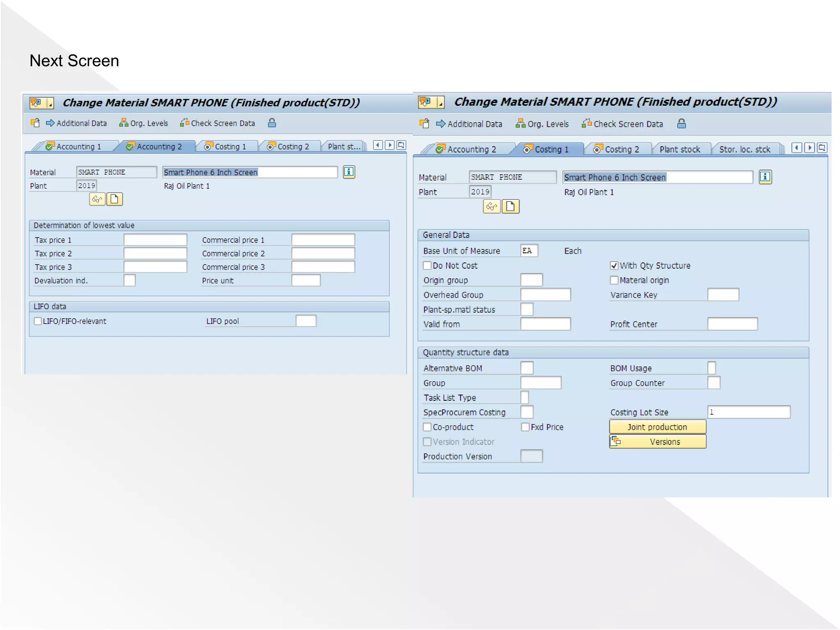Open the Accounting 1 tab
The image size is (840, 630).
pos(78,146)
